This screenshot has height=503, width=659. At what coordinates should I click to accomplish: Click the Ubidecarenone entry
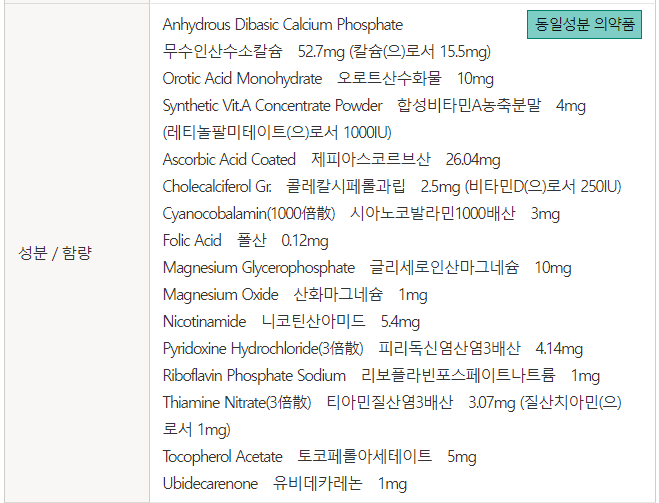284,483
